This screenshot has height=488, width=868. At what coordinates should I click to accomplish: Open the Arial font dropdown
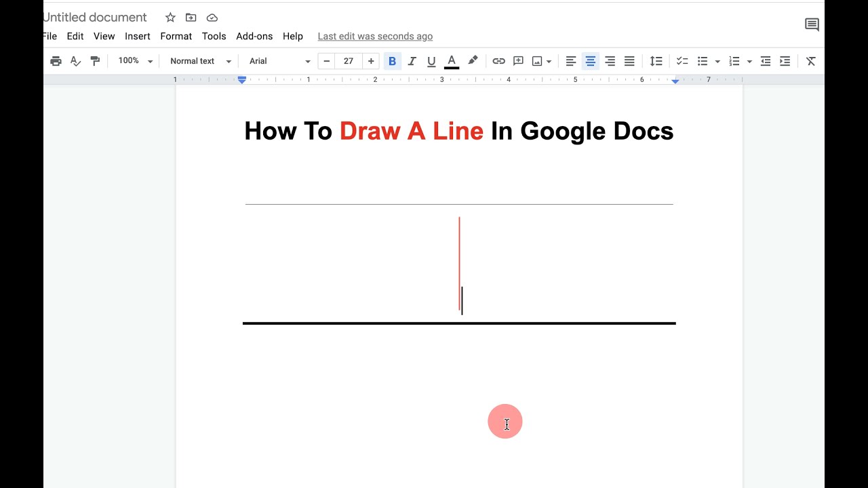click(279, 61)
